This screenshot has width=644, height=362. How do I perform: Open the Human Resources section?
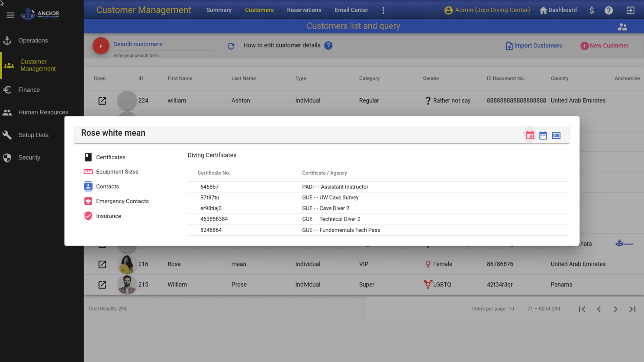[43, 112]
